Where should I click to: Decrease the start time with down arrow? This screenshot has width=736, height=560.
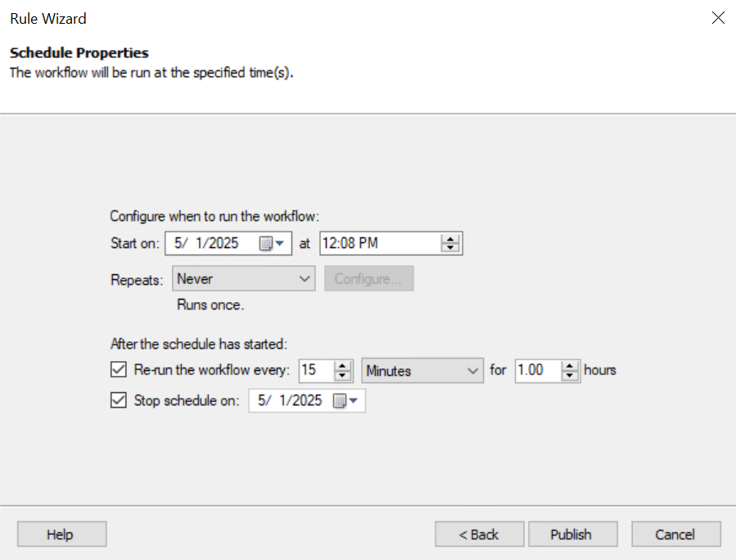coord(450,247)
